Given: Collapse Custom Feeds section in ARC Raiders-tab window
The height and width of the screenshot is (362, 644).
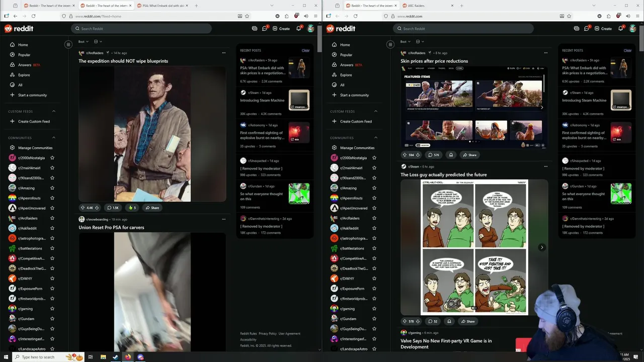Looking at the screenshot, I should click(x=376, y=111).
